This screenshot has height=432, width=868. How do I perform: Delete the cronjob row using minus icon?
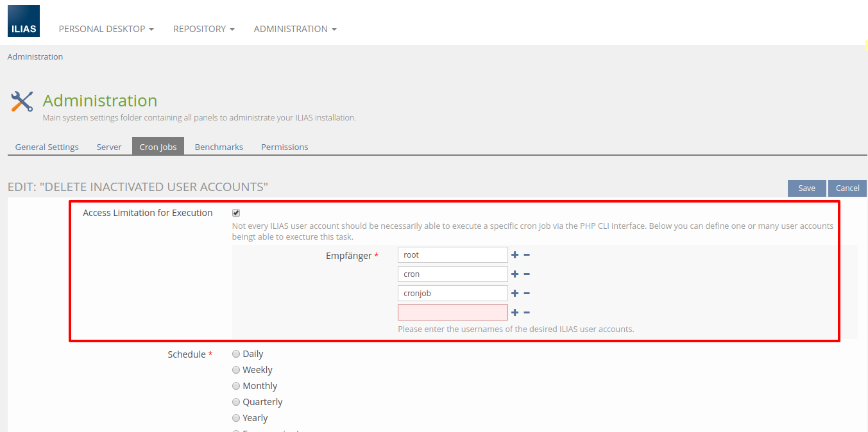(527, 294)
